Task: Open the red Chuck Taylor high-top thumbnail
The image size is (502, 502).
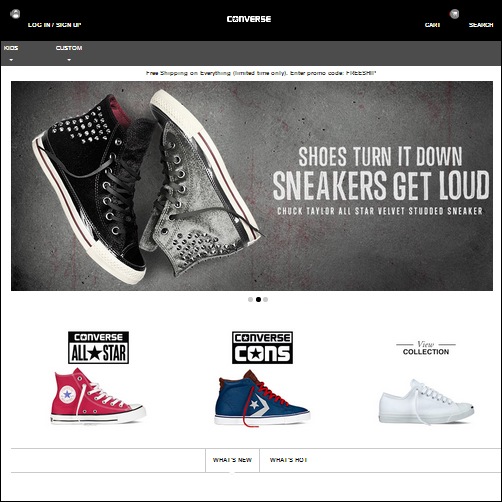Action: pos(98,396)
